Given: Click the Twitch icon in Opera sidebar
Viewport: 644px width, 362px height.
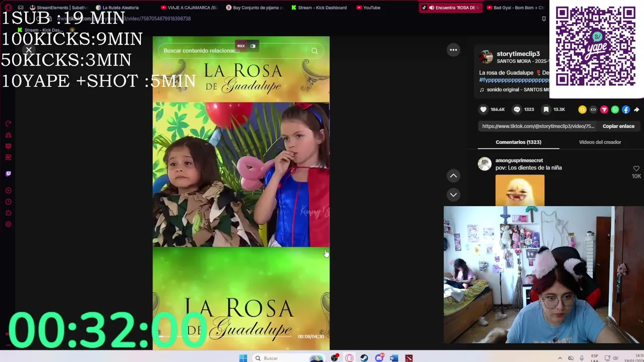Looking at the screenshot, I should pos(8,173).
